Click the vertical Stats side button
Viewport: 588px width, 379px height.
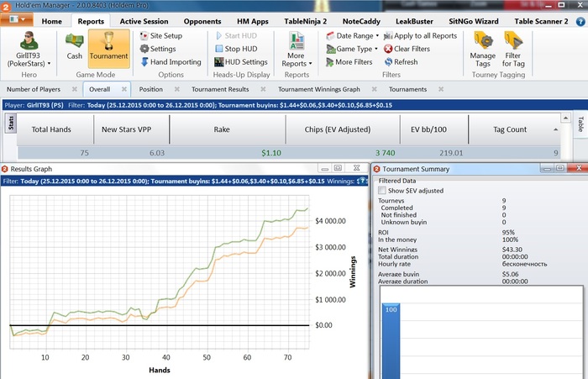[10, 124]
